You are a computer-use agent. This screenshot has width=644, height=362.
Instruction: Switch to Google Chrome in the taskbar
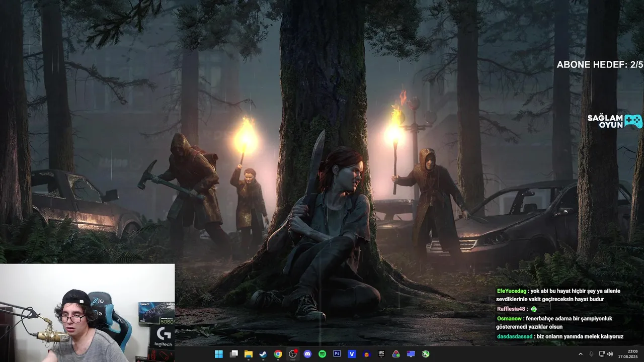278,354
